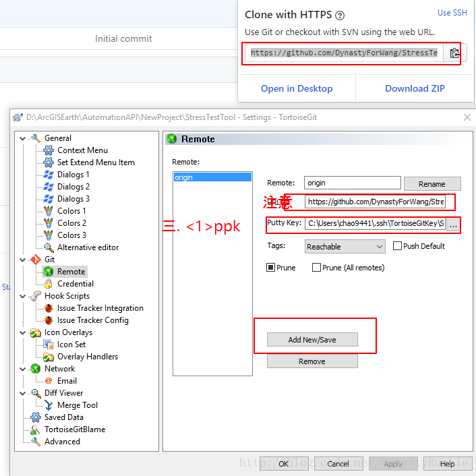Click the Issue Tracker Integration bug icon
The width and height of the screenshot is (476, 476).
(x=49, y=308)
